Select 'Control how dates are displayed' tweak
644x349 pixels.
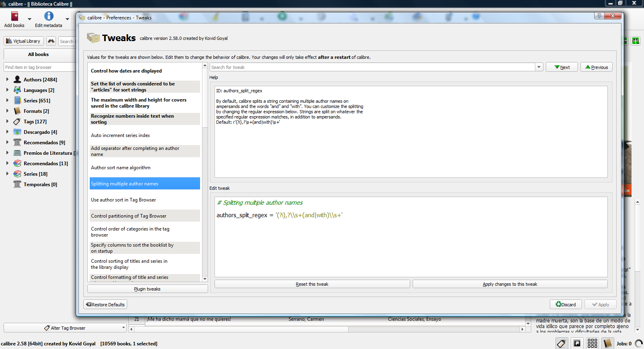[145, 71]
